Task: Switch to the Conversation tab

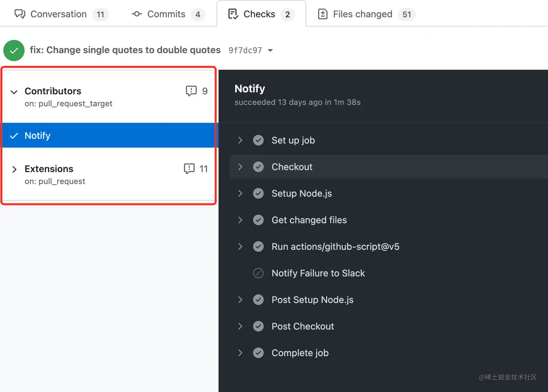Action: (x=58, y=14)
